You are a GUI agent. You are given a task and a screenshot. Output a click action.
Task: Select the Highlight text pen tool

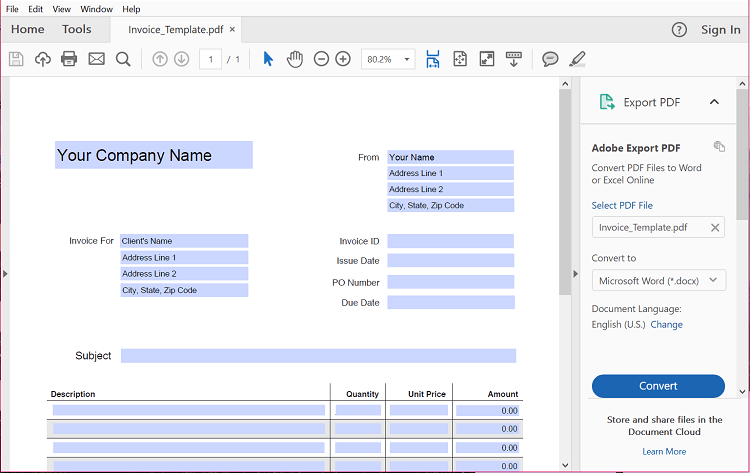(577, 59)
